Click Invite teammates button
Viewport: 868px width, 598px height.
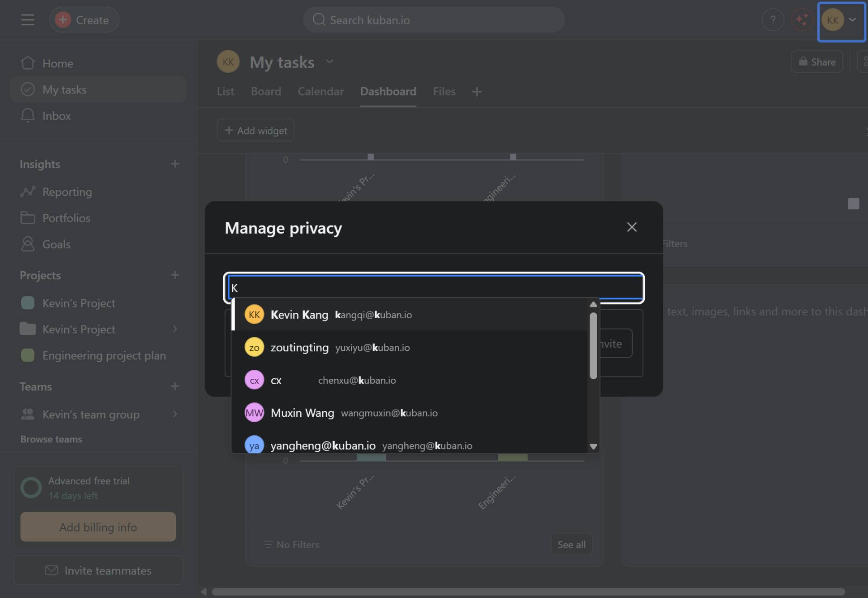[x=98, y=570]
